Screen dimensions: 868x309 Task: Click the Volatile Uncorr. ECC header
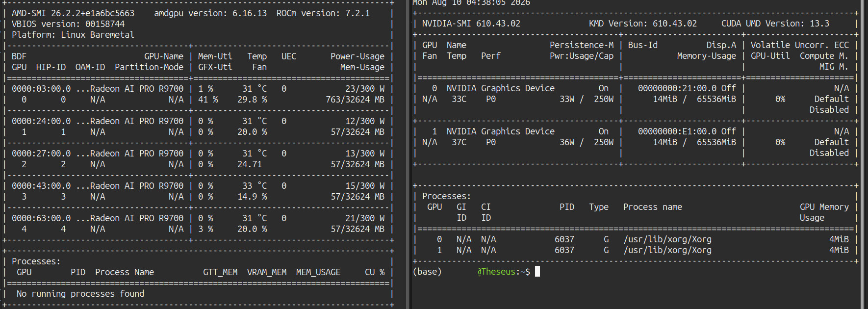click(x=800, y=45)
